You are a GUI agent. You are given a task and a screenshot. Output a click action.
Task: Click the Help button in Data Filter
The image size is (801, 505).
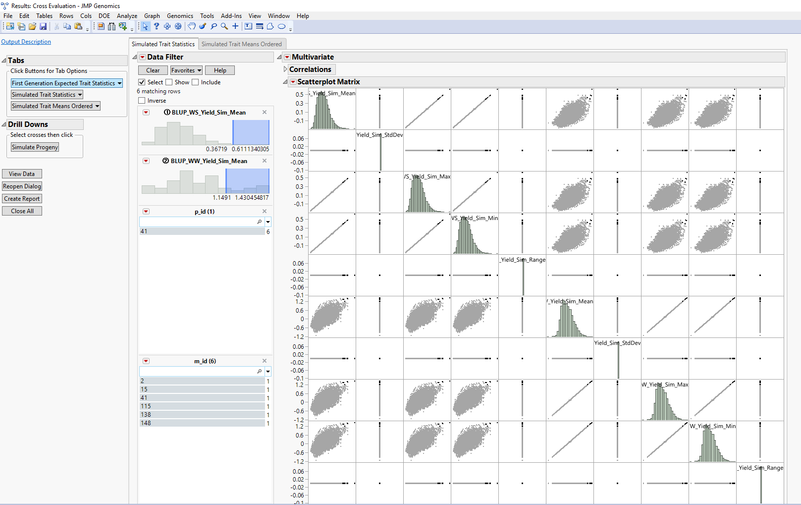point(220,70)
